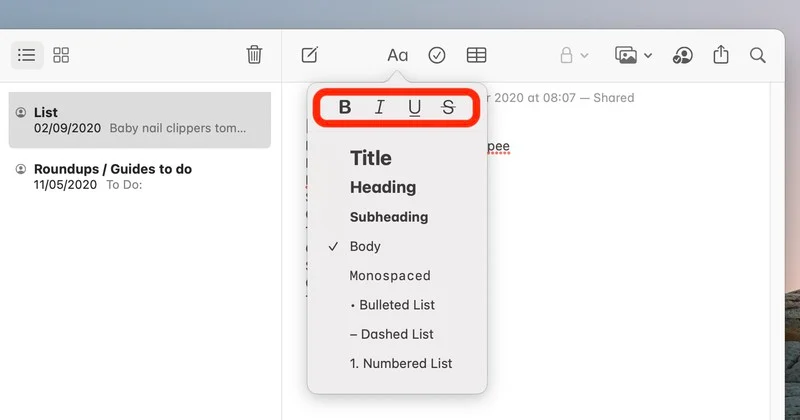Create a new note with compose icon

(310, 55)
